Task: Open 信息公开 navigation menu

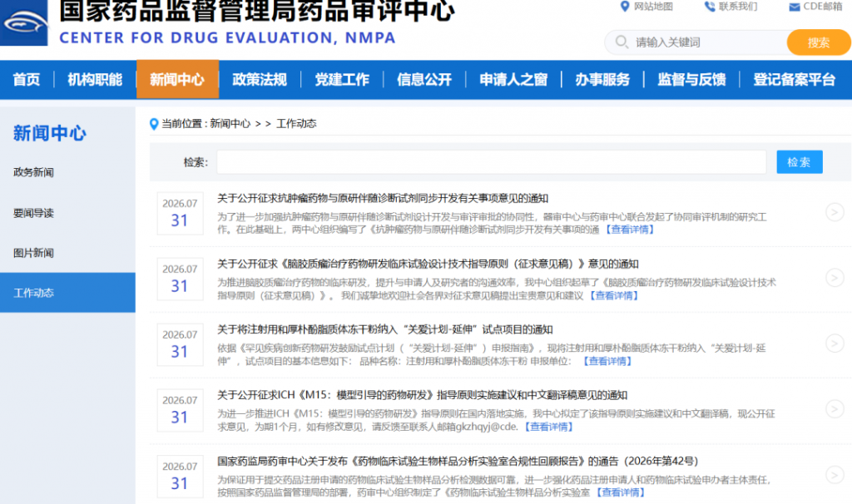Action: tap(424, 79)
